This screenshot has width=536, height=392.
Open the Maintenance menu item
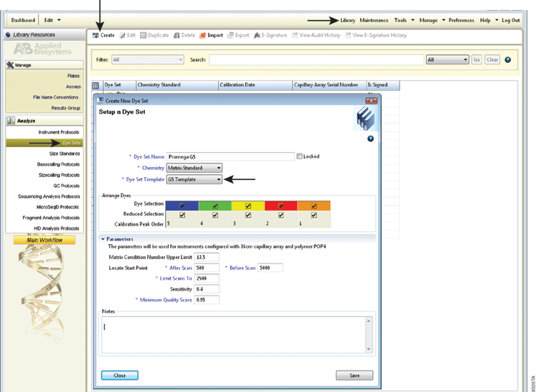pos(374,21)
